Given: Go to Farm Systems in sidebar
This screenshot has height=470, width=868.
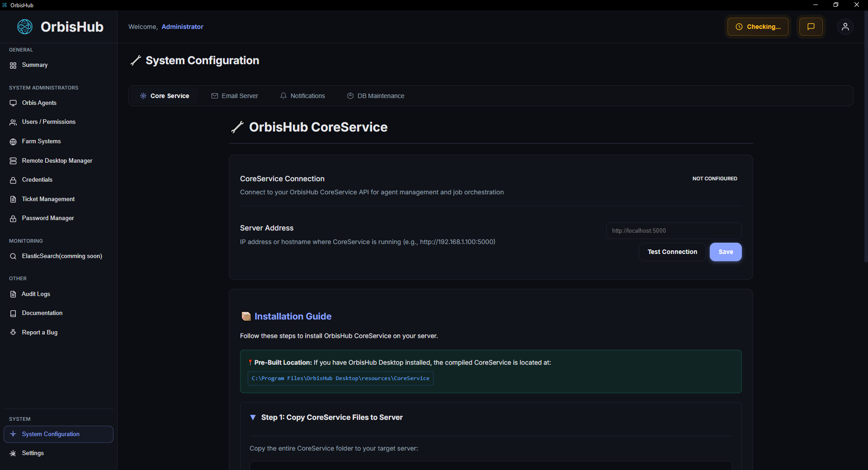Looking at the screenshot, I should coord(41,141).
